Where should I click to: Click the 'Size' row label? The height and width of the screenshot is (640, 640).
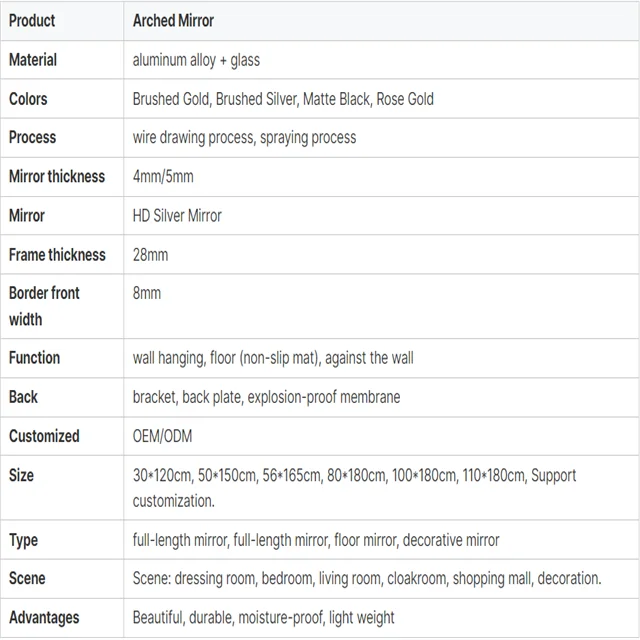tap(21, 475)
